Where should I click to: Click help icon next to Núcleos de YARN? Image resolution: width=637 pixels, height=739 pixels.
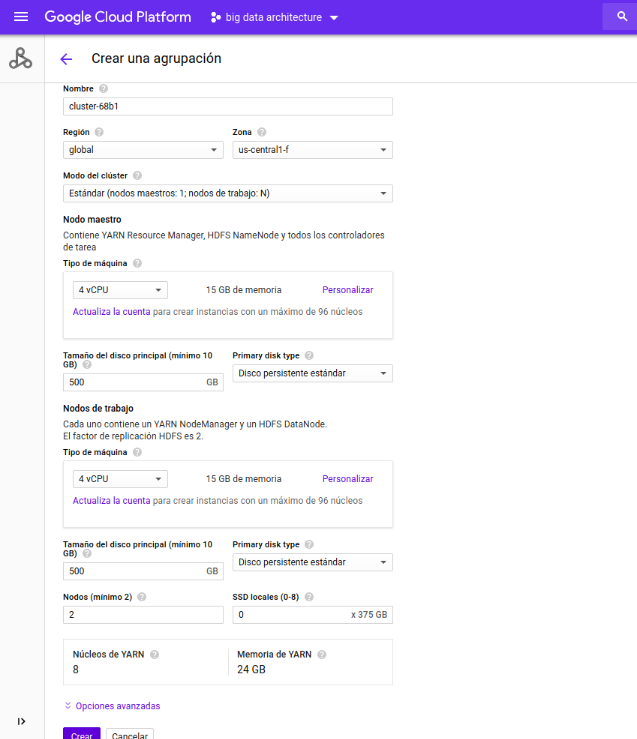154,654
